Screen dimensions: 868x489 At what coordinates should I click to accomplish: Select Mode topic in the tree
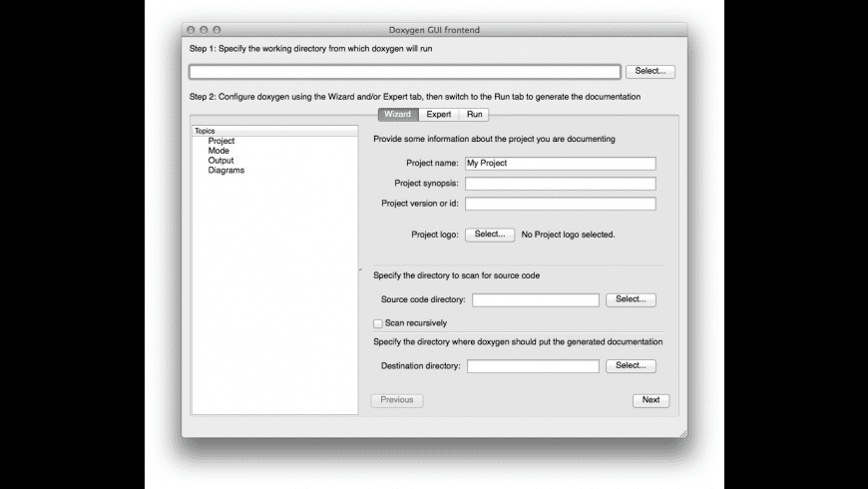click(218, 151)
